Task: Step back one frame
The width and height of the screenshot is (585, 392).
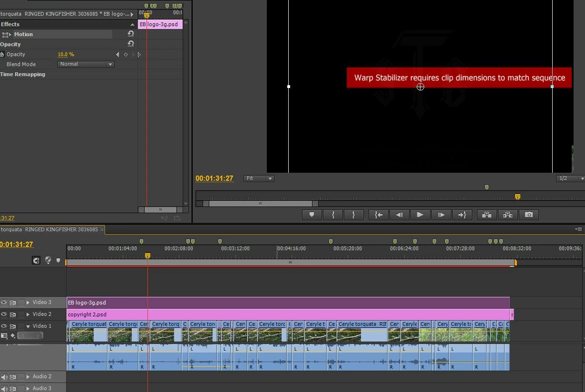Action: click(399, 215)
